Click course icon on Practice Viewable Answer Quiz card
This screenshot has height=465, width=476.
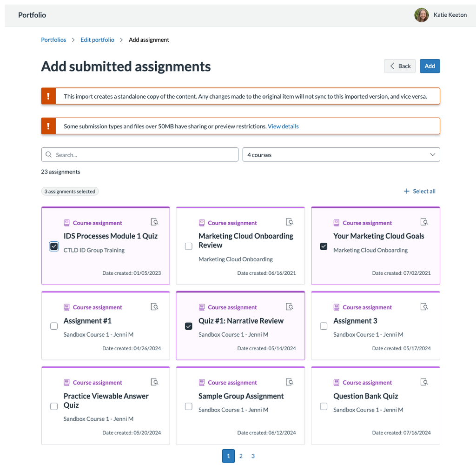(66, 383)
